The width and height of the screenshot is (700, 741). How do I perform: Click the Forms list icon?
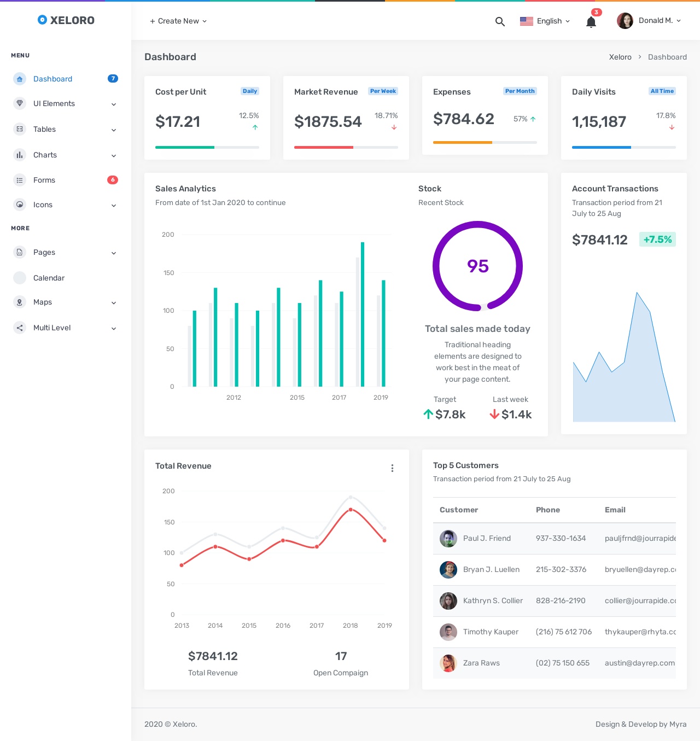(x=20, y=180)
